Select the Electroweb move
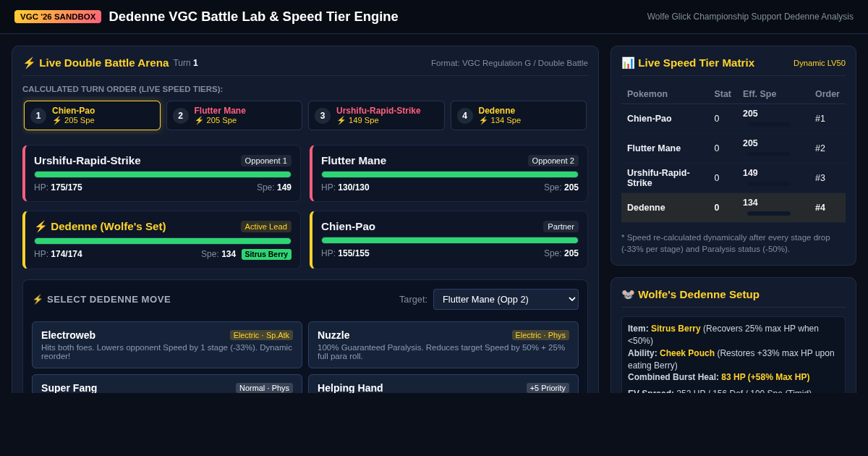The image size is (868, 456). click(167, 345)
